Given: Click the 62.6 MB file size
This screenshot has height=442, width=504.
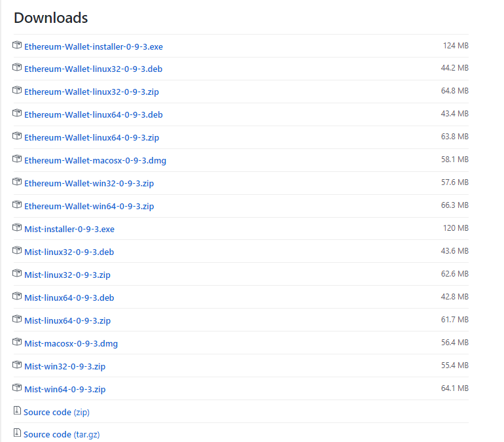Looking at the screenshot, I should click(x=455, y=274).
